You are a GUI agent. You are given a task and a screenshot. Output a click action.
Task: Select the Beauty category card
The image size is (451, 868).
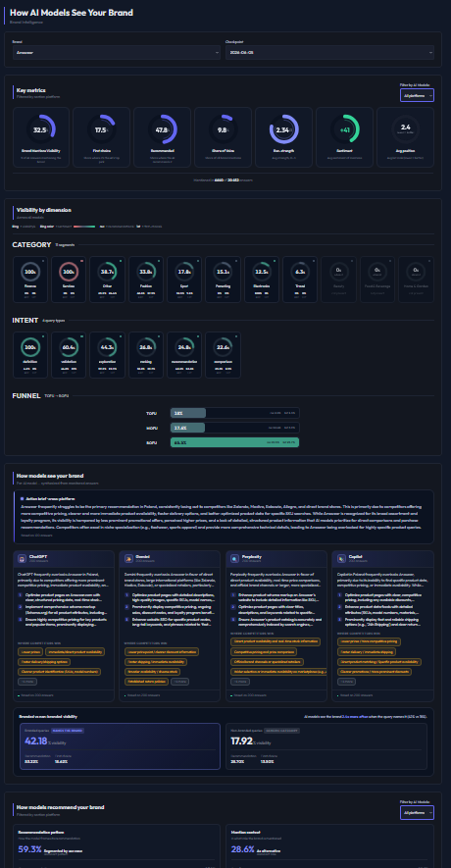coord(338,280)
